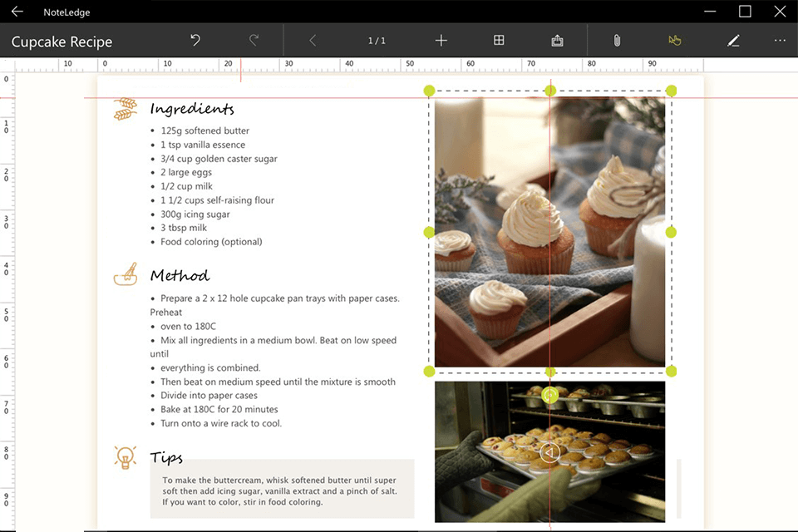The height and width of the screenshot is (532, 798).
Task: Click the green rotate handle below selected image
Action: coord(550,395)
